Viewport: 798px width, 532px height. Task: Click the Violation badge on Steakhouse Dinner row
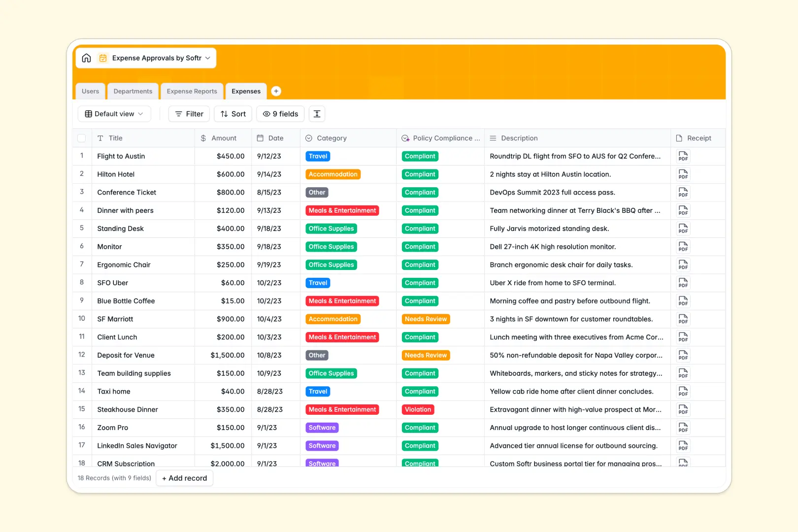click(x=418, y=409)
